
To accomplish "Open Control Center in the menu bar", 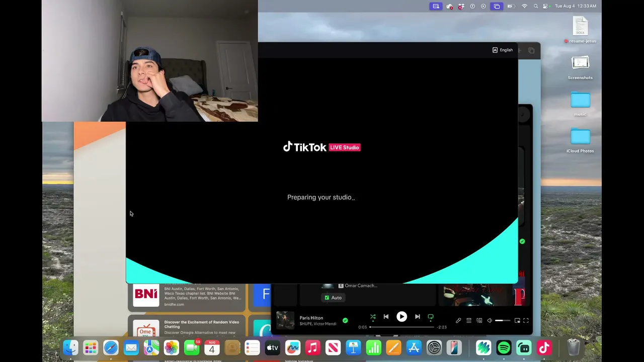I will pyautogui.click(x=545, y=6).
